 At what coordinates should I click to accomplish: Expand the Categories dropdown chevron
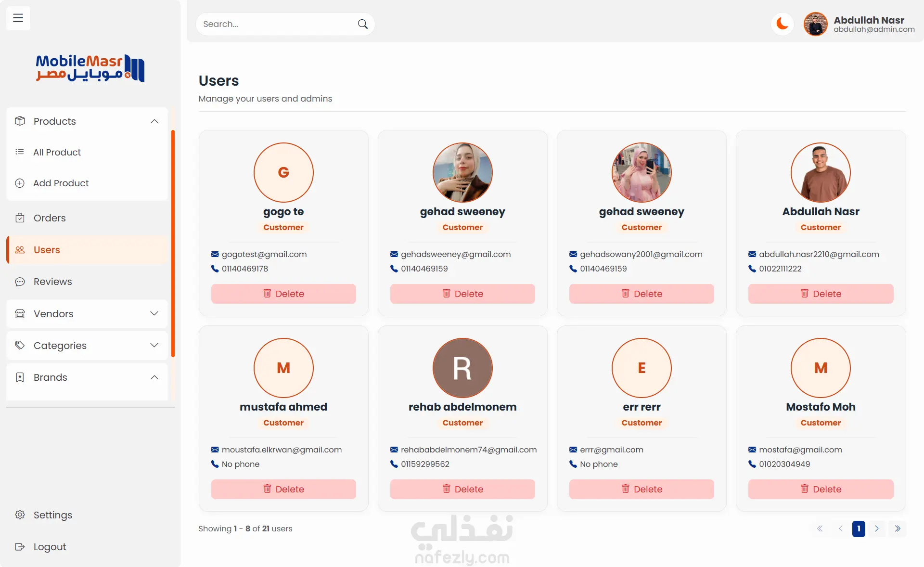tap(154, 346)
